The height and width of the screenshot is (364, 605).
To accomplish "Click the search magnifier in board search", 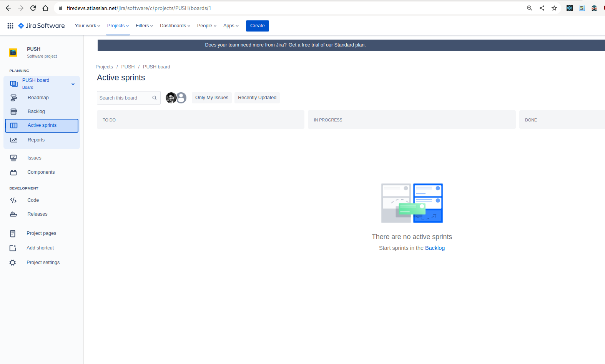I will tap(155, 98).
